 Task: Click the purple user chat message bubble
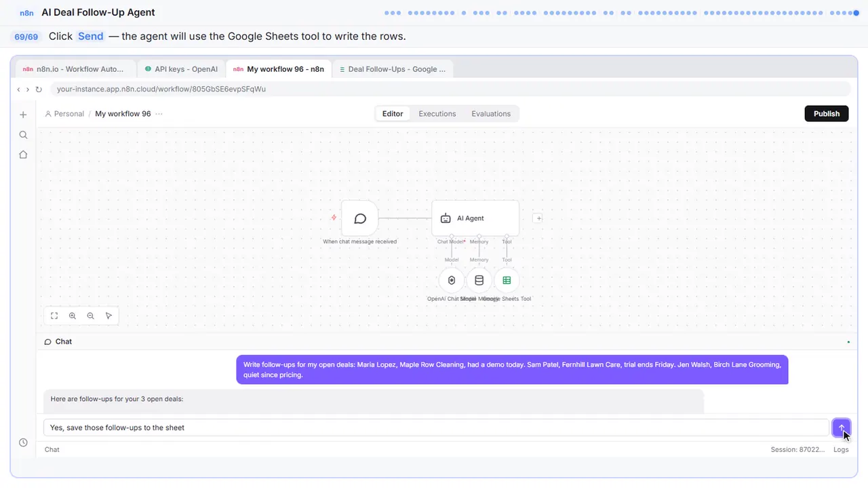[x=512, y=369]
